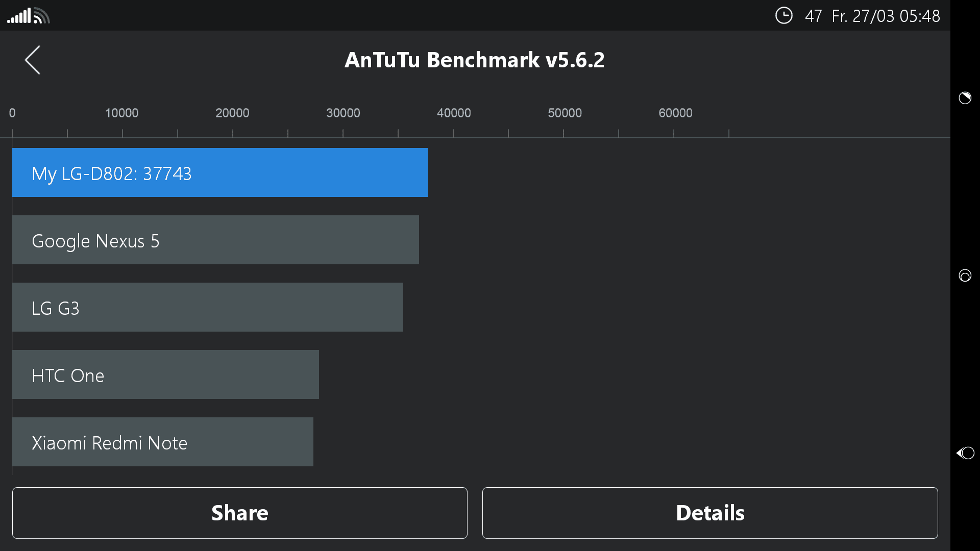The image size is (980, 551).
Task: Tap the signal strength icon
Action: click(x=19, y=16)
